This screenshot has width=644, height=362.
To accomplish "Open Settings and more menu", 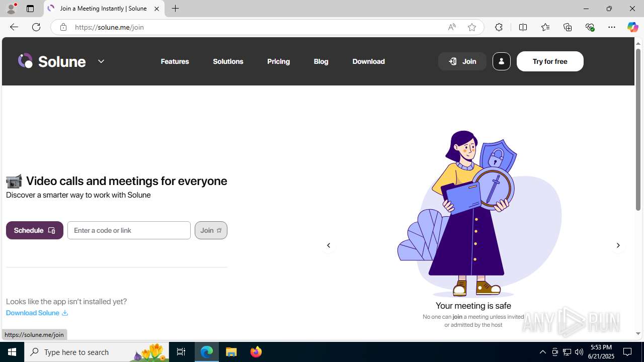I will click(x=612, y=27).
